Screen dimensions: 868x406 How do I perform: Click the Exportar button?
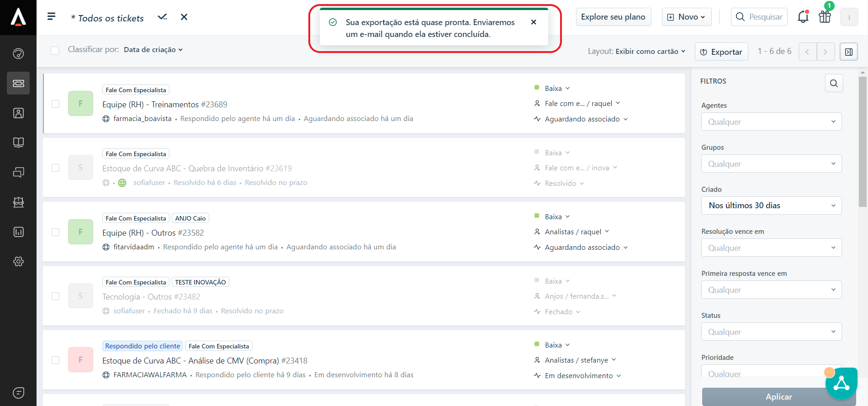(x=721, y=52)
